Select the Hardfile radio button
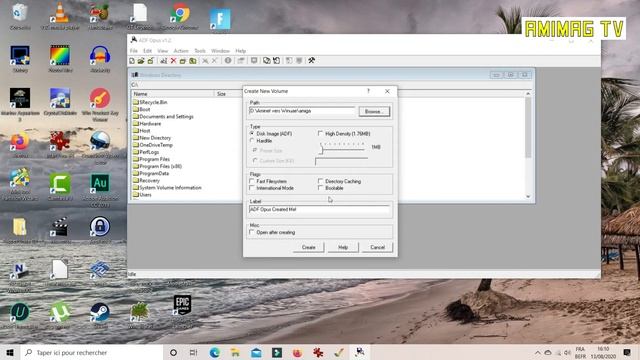Screen dimensions: 640x360 pos(252,140)
